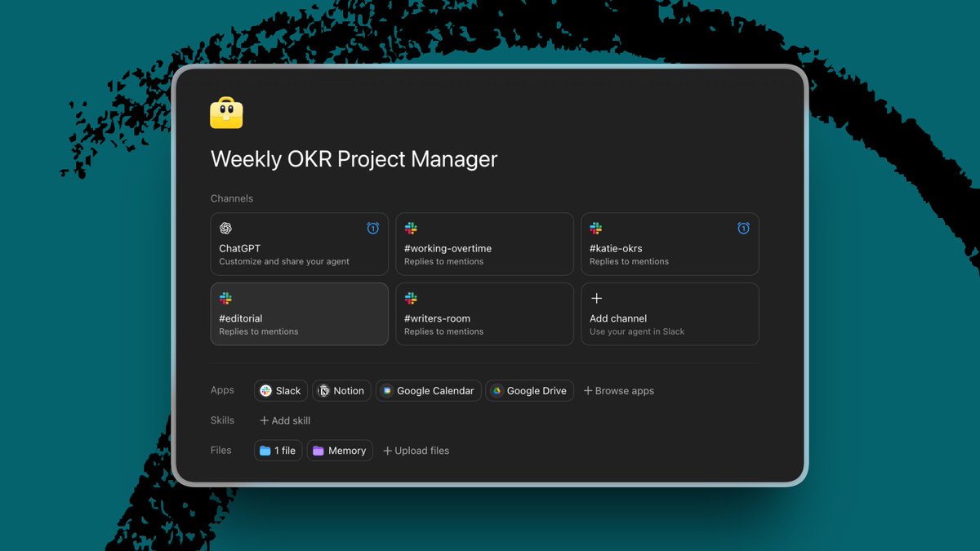Click the yellow briefcase agent avatar
The image size is (980, 551).
pyautogui.click(x=226, y=113)
